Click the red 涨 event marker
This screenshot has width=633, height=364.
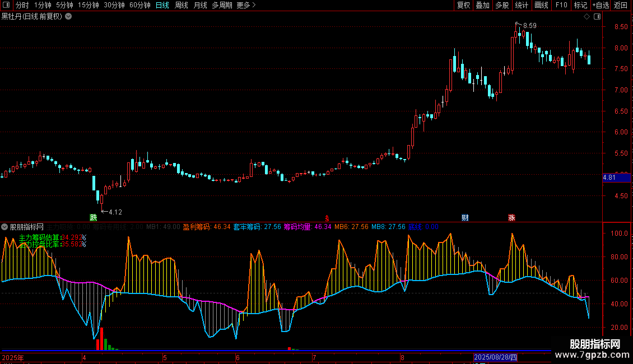tap(511, 217)
